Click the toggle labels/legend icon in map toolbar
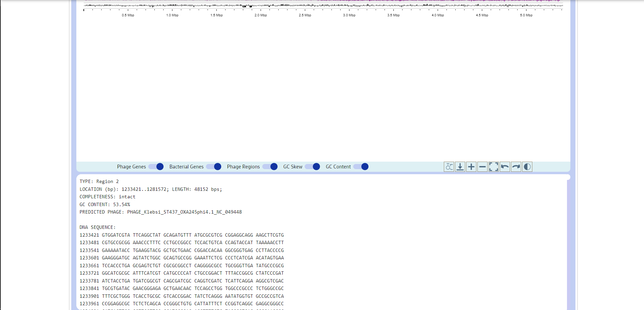Screen dimensions: 644x310 click(x=449, y=167)
